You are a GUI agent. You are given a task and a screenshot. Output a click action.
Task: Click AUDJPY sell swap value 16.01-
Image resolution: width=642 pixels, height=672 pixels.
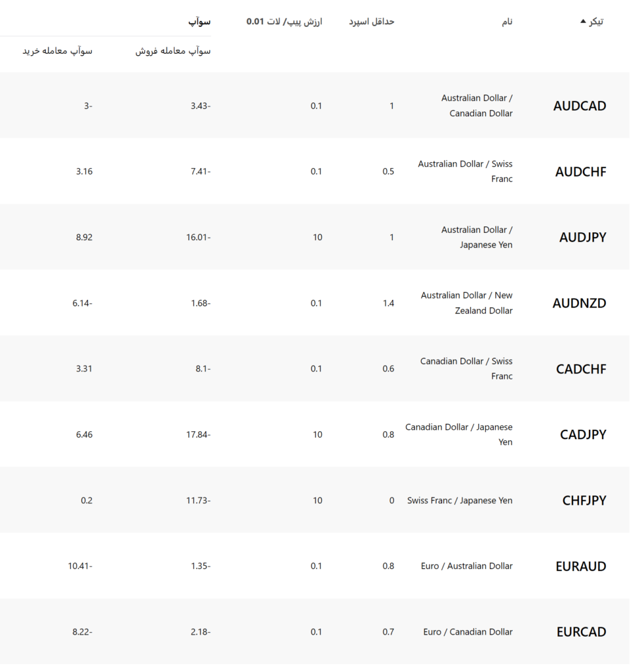pyautogui.click(x=198, y=238)
